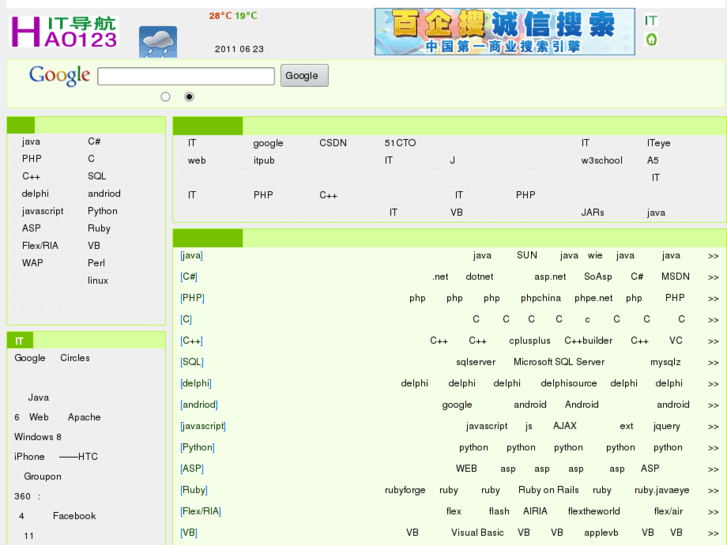Expand the [C++] row with >> arrow
The width and height of the screenshot is (727, 545).
(713, 341)
